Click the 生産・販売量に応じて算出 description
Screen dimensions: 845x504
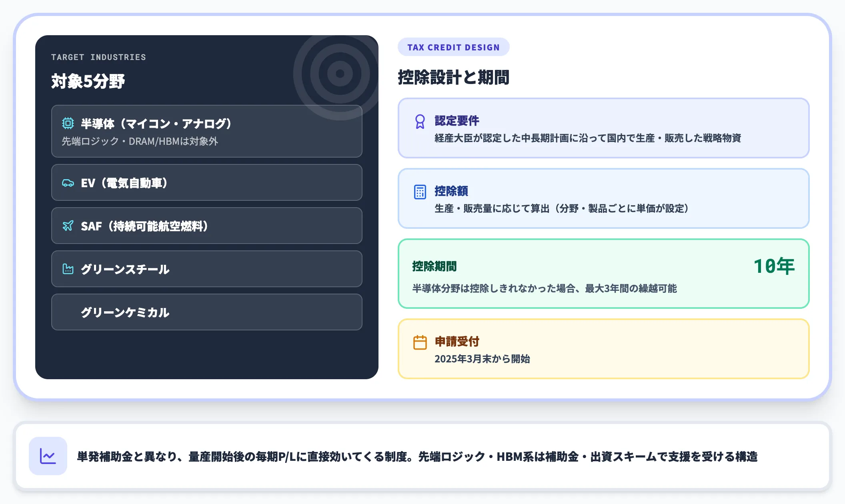562,208
